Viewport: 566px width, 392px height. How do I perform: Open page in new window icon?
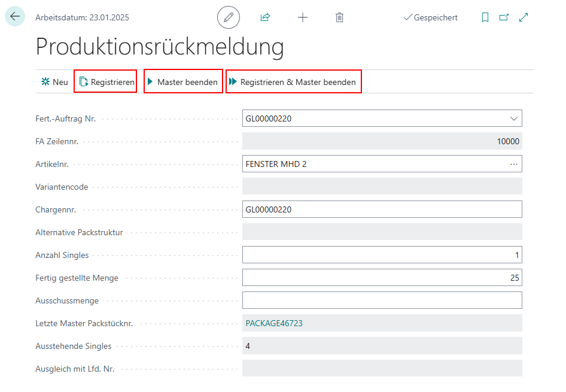[x=504, y=17]
